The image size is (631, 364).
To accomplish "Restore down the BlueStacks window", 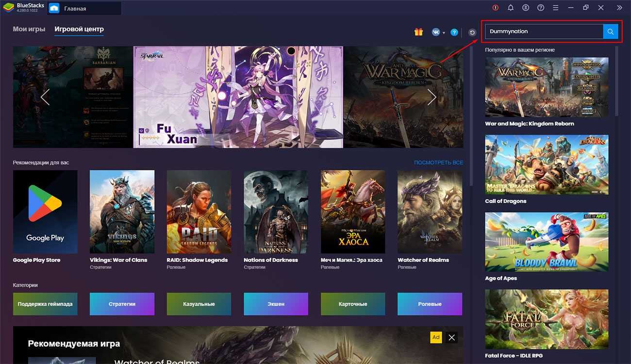I will [586, 8].
